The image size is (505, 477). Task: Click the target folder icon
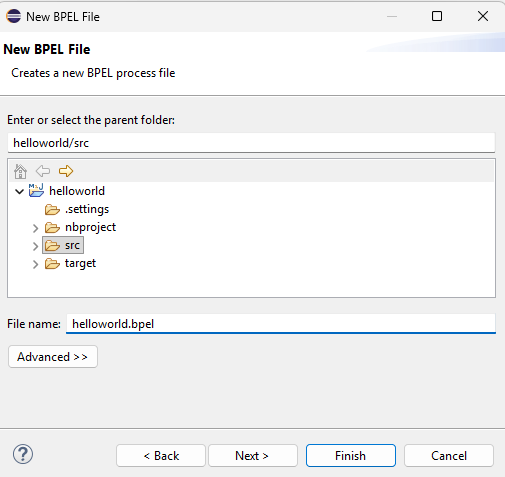[52, 264]
